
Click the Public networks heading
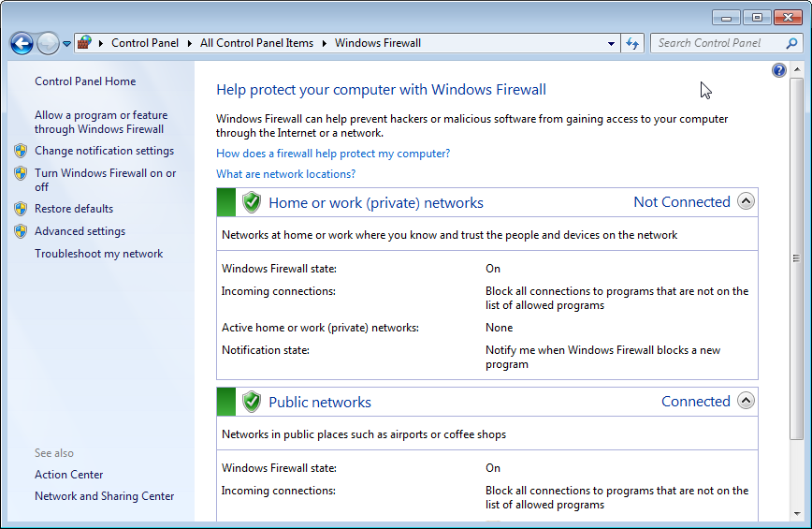click(x=320, y=402)
